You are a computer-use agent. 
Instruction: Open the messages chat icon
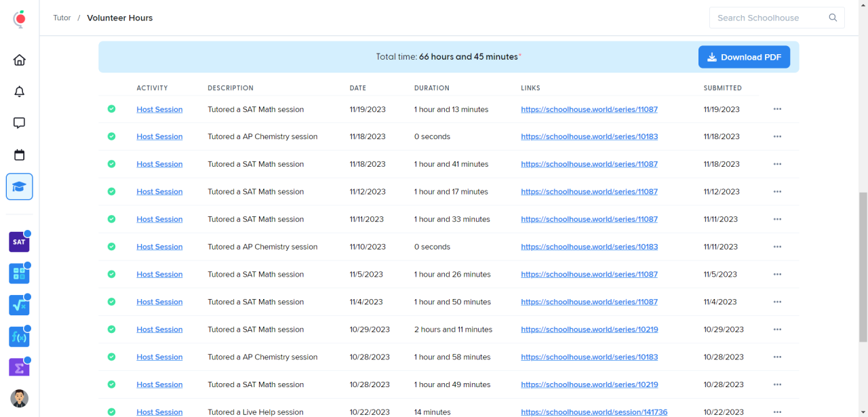(x=20, y=123)
